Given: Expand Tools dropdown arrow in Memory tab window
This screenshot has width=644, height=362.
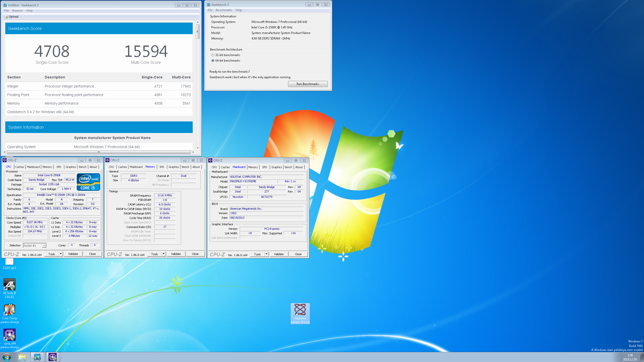Looking at the screenshot, I should [164, 254].
